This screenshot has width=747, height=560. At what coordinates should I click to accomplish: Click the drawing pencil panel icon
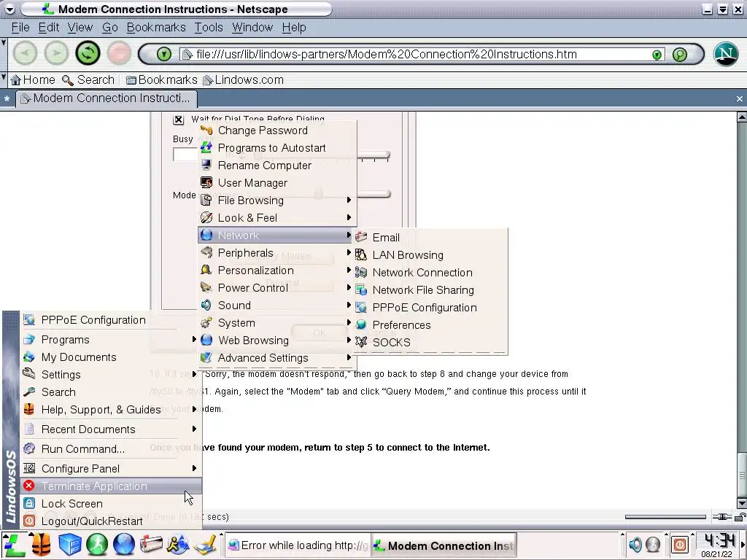206,545
